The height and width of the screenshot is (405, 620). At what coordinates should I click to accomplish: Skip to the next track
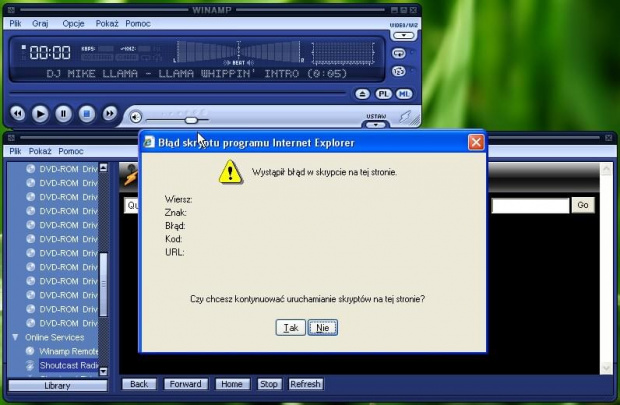[x=110, y=114]
